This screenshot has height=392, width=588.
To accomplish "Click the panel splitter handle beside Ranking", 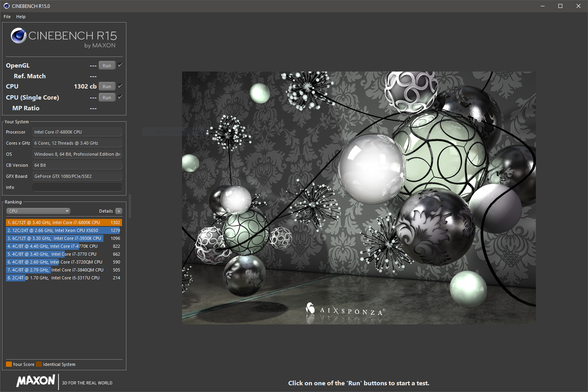I will [x=130, y=206].
